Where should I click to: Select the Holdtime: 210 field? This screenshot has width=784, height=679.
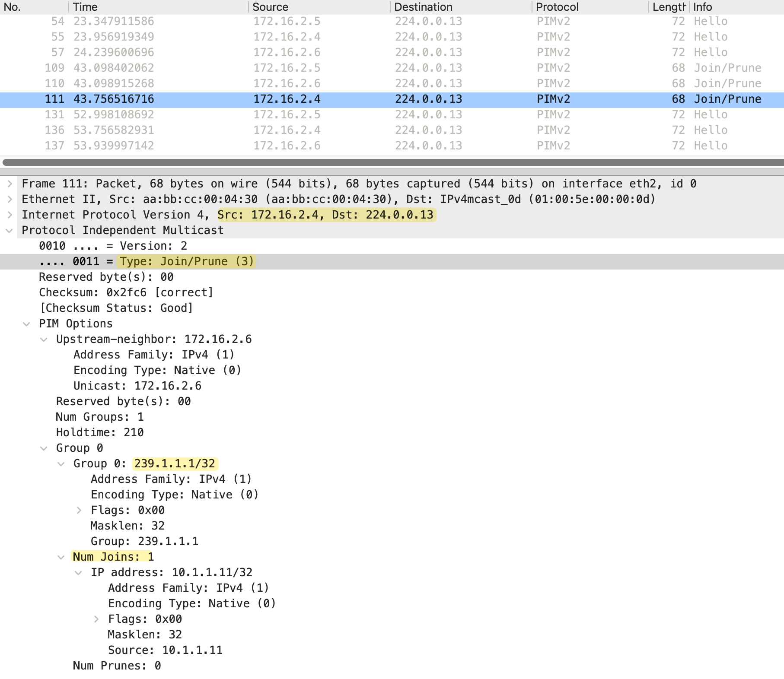(100, 432)
